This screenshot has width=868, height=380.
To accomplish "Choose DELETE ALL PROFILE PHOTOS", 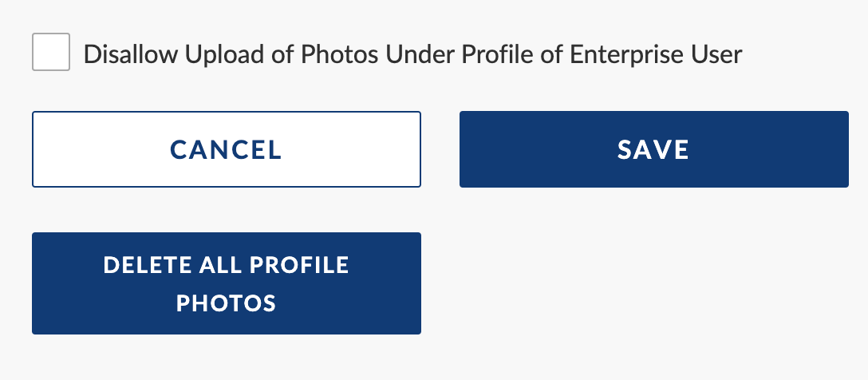I will coord(227,283).
